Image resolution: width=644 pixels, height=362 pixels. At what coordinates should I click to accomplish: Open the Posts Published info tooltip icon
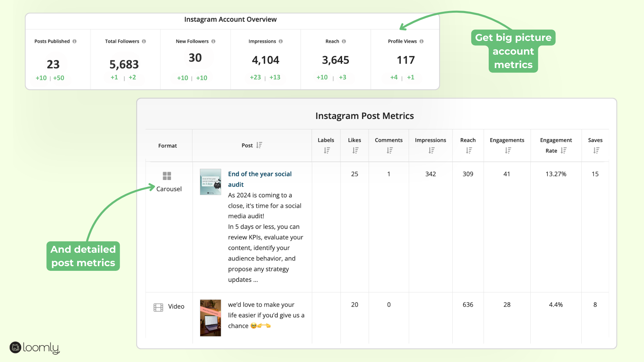(75, 41)
